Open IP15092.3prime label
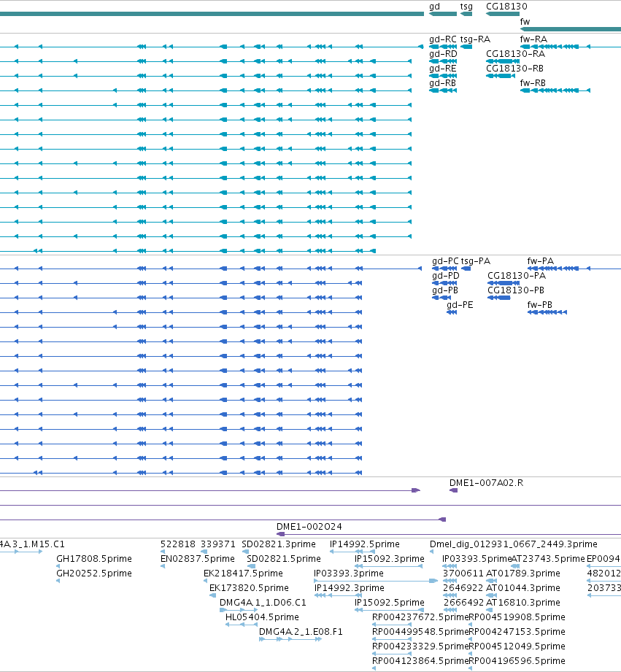621x672 pixels. coord(390,559)
